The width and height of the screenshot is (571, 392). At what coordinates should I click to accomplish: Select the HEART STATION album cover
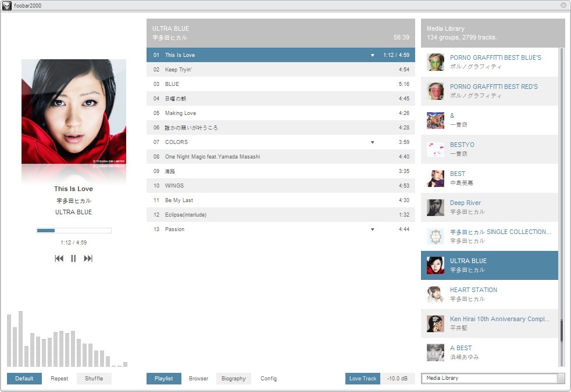436,294
